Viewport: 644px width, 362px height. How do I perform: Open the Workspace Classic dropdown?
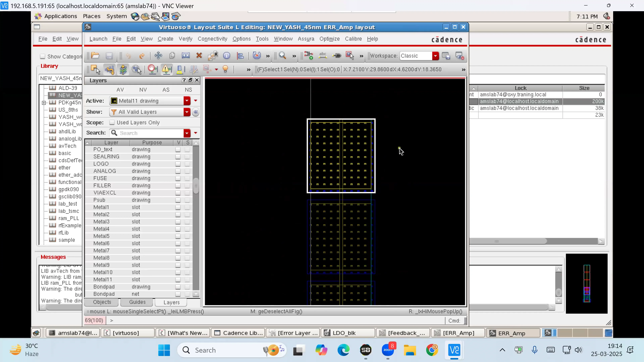point(435,56)
